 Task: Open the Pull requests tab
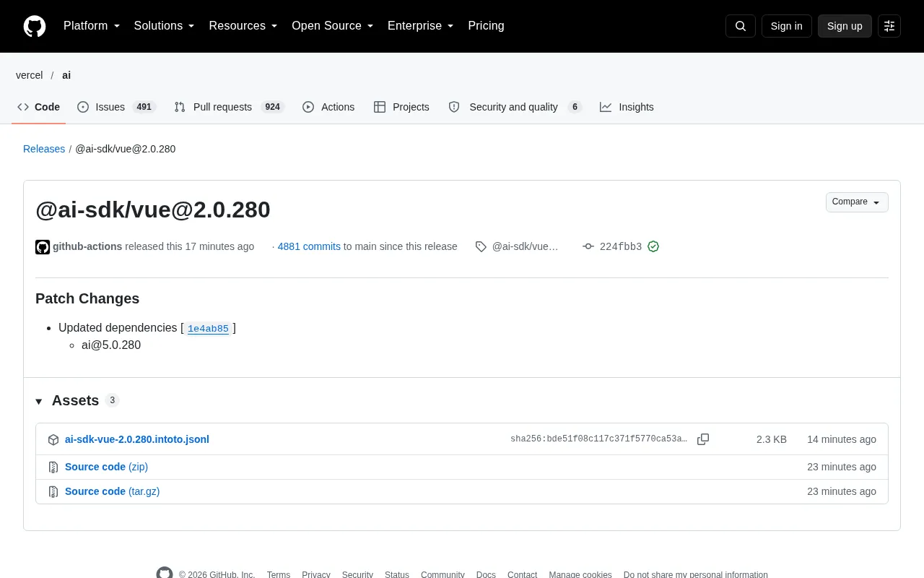[230, 107]
